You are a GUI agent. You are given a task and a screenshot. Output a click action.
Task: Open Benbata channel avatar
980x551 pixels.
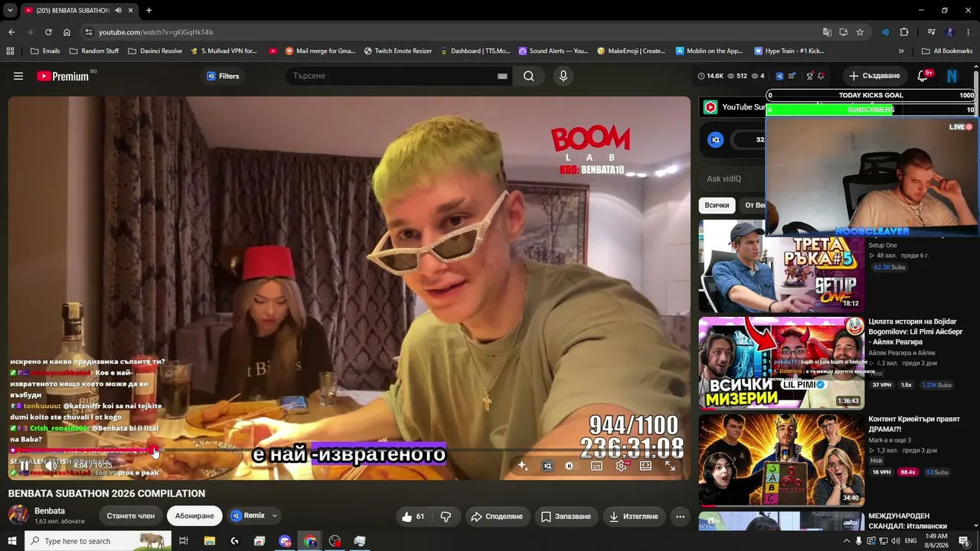[18, 515]
